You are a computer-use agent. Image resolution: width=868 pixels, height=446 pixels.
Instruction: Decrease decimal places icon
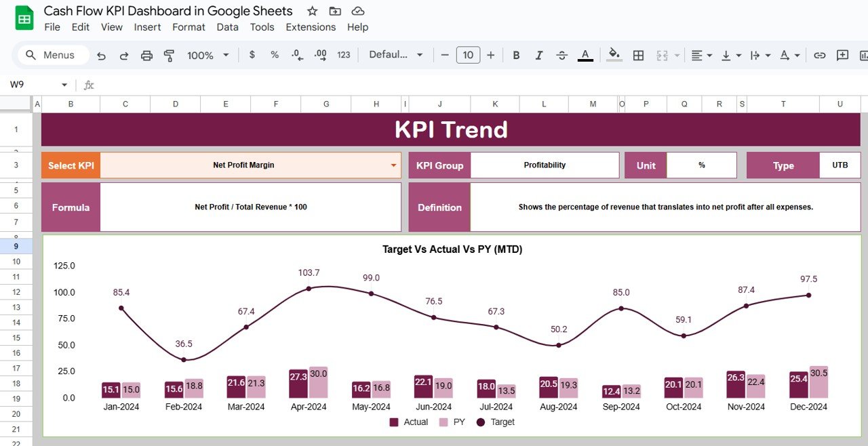(296, 55)
